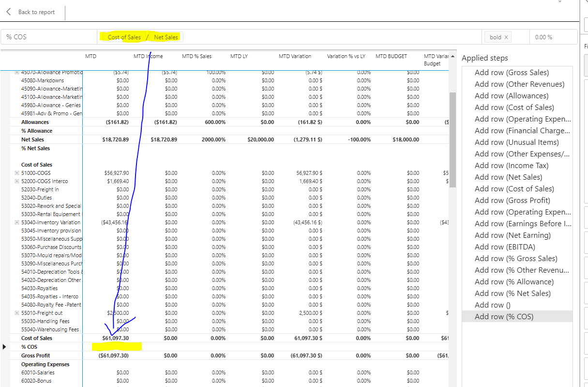The width and height of the screenshot is (588, 387).
Task: Select step Add row (% Net Sales)
Action: click(513, 294)
